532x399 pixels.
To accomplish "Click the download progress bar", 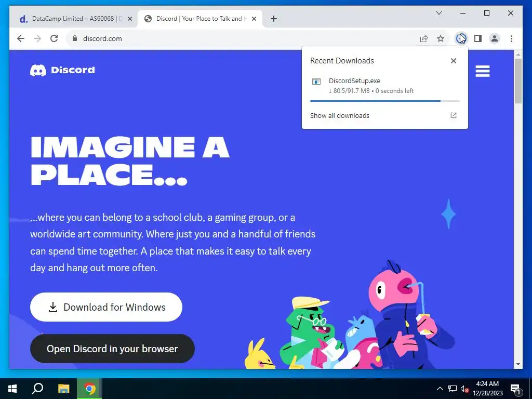I will coord(385,101).
